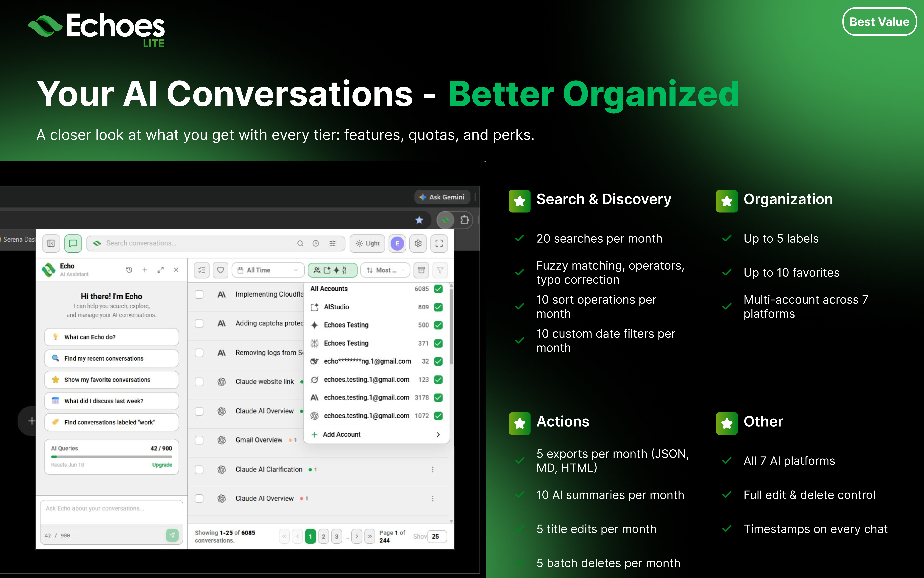Enable multi-select mode checklist icon
Image resolution: width=924 pixels, height=578 pixels.
[x=202, y=270]
